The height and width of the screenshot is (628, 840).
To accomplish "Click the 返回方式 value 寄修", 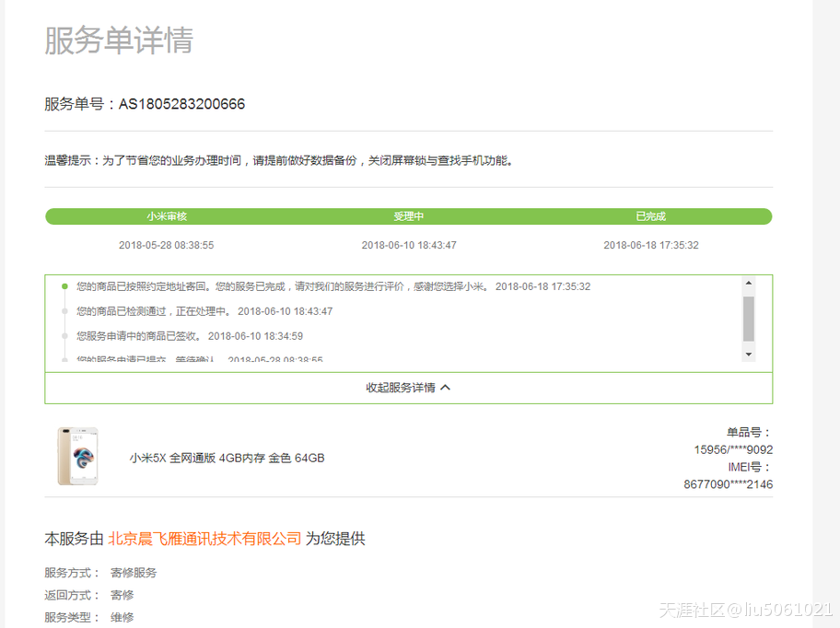I will tap(122, 596).
